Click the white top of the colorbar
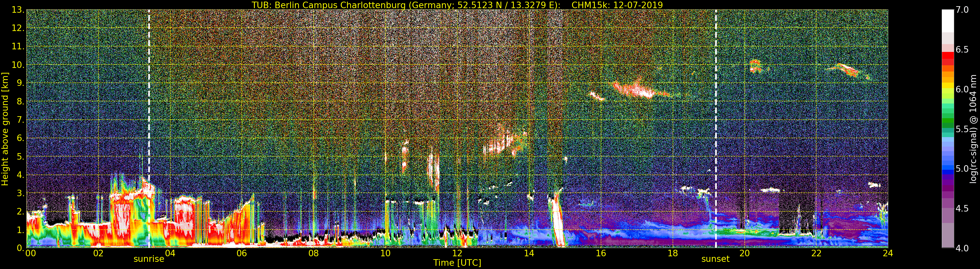The image size is (980, 269). coord(948,21)
